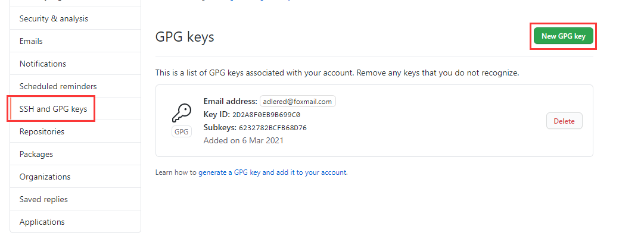Open Applications settings
Image resolution: width=644 pixels, height=239 pixels.
click(x=42, y=222)
